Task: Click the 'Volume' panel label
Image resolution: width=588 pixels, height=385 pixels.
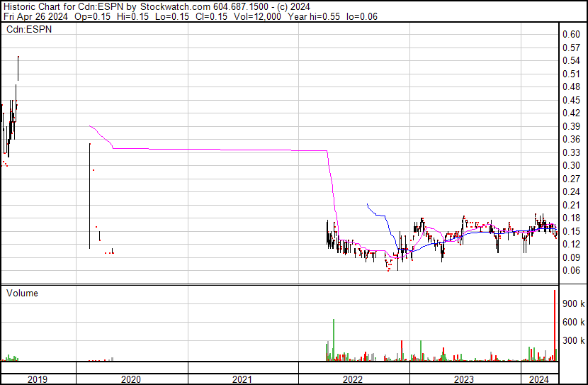Action: point(22,293)
